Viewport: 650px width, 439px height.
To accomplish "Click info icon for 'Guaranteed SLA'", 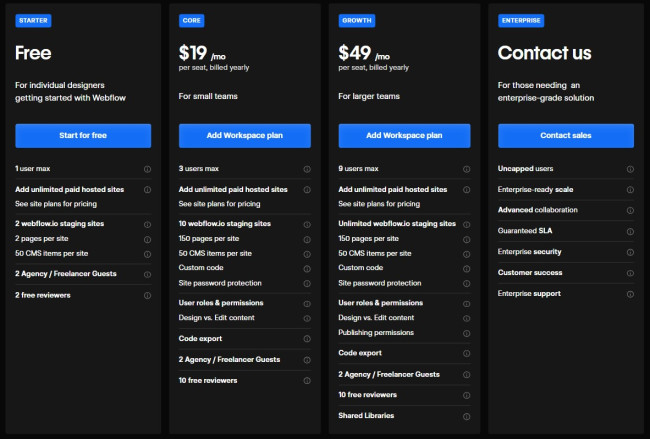I will pyautogui.click(x=630, y=231).
